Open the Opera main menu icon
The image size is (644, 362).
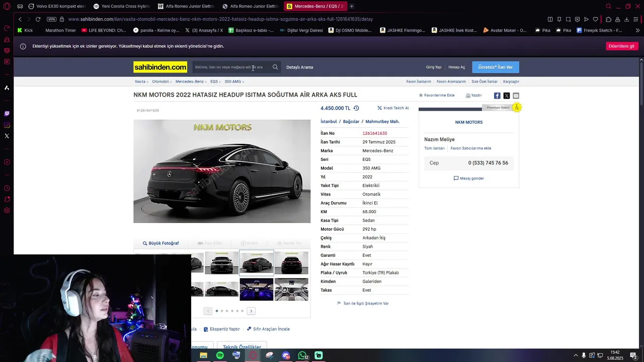point(7,7)
